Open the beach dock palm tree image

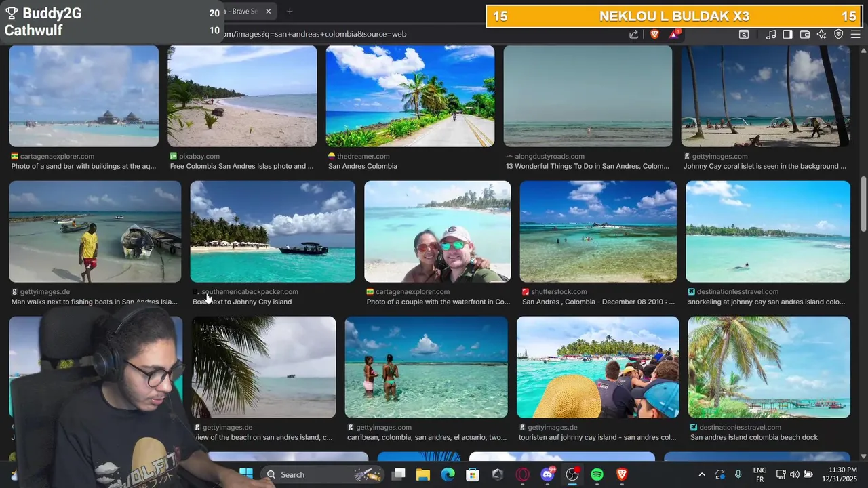[x=769, y=367]
